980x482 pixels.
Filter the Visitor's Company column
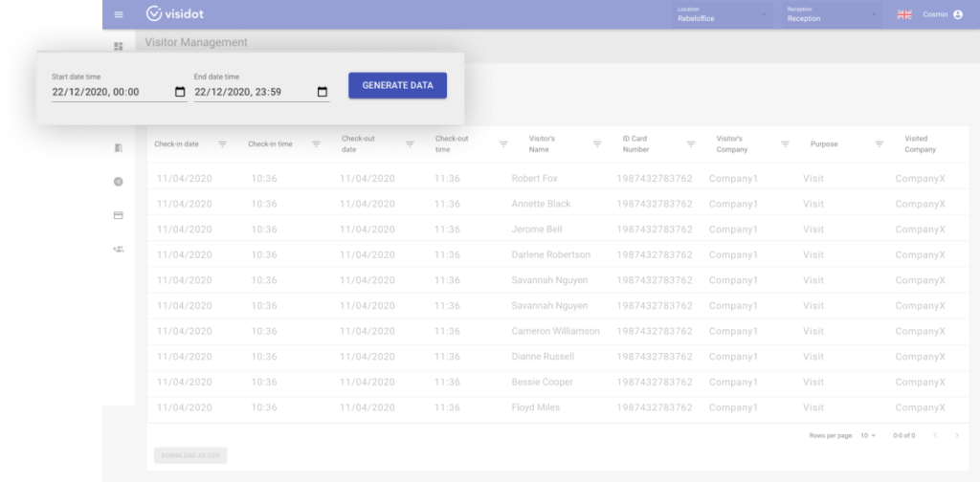[x=786, y=144]
